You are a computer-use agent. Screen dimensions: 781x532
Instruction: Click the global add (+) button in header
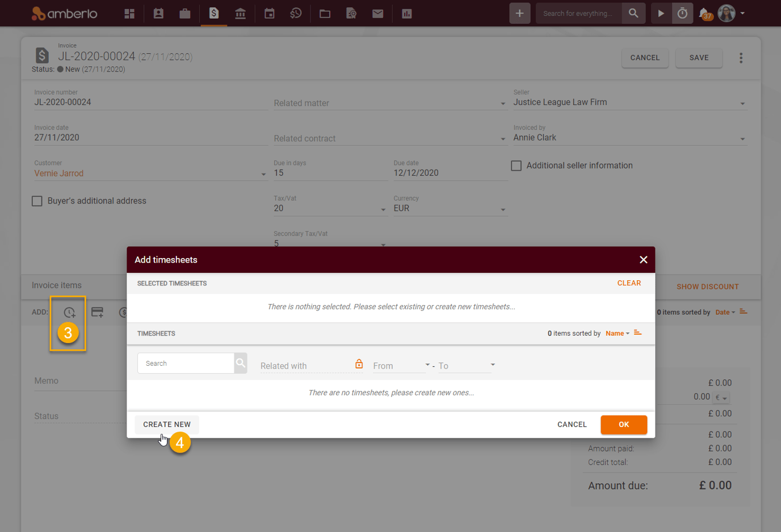519,12
